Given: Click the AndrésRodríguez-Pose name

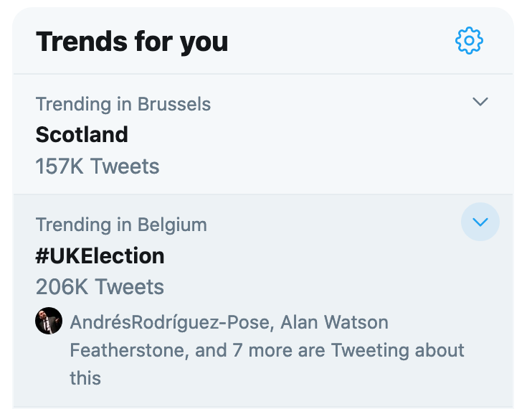Looking at the screenshot, I should click(171, 321).
